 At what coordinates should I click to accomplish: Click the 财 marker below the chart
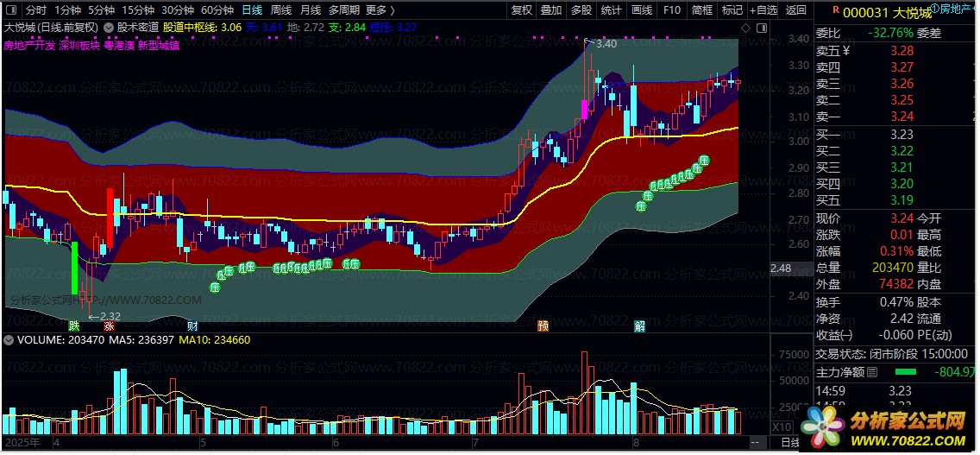tap(193, 326)
